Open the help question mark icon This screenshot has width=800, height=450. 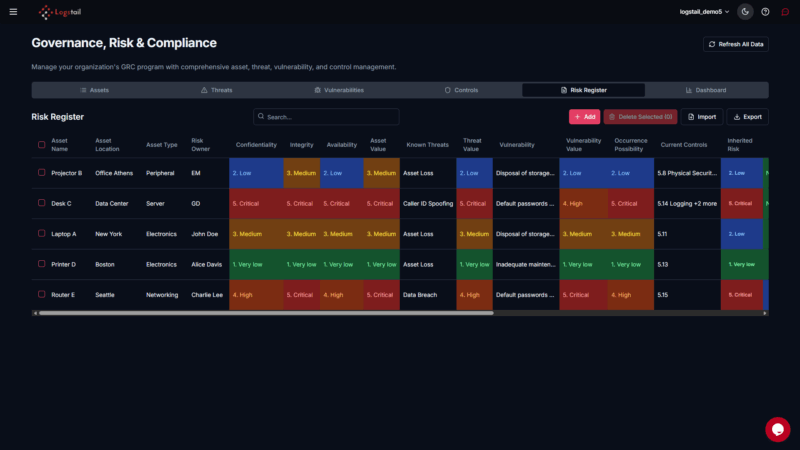pos(765,12)
